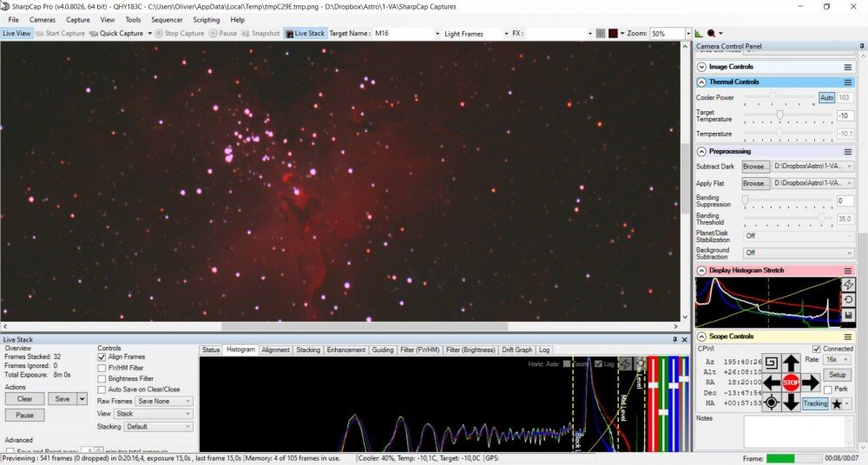Screen dimensions: 868x465
Task: Click the Save stack button
Action: click(x=62, y=398)
